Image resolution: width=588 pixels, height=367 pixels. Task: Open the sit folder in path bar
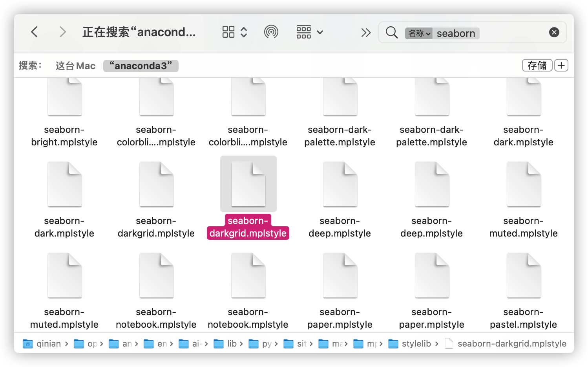(295, 343)
